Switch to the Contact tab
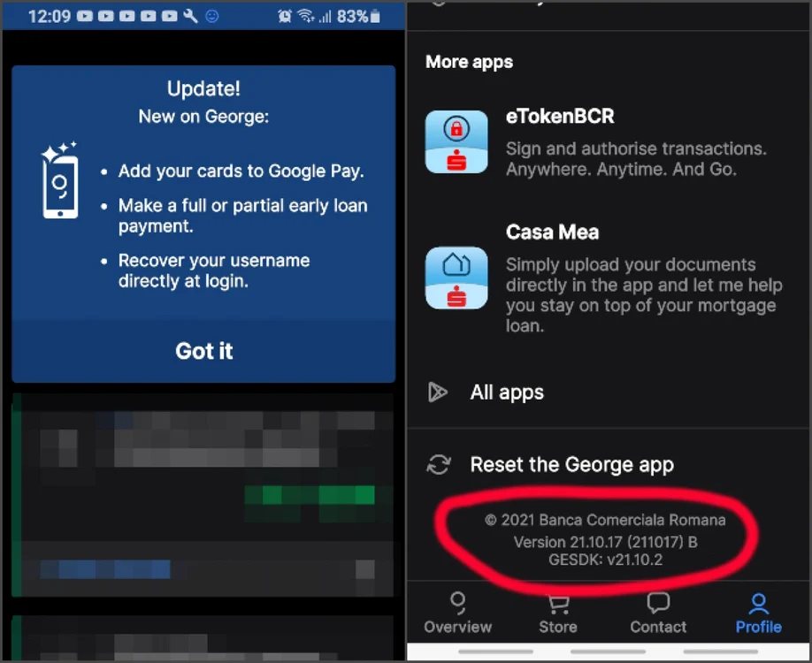Screen dimensions: 812x663 pos(658,613)
